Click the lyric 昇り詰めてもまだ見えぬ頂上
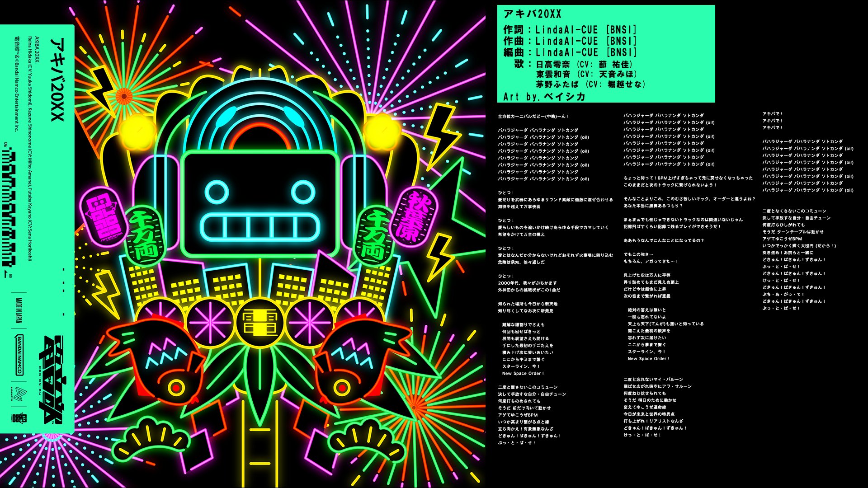This screenshot has width=868, height=488. [x=651, y=282]
